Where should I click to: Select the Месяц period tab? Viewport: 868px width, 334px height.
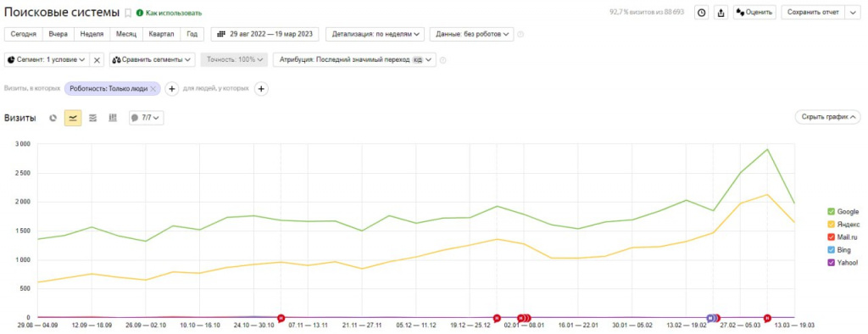pyautogui.click(x=126, y=34)
